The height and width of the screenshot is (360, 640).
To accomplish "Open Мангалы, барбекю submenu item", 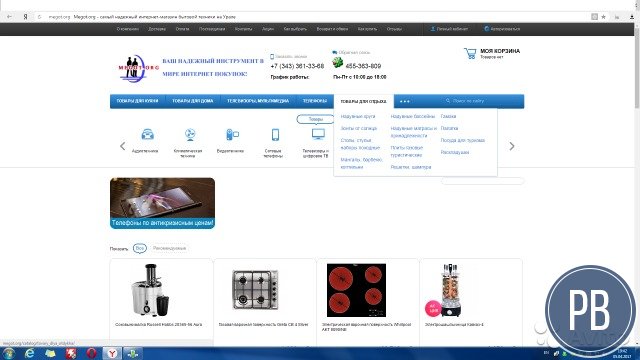I will tap(362, 163).
